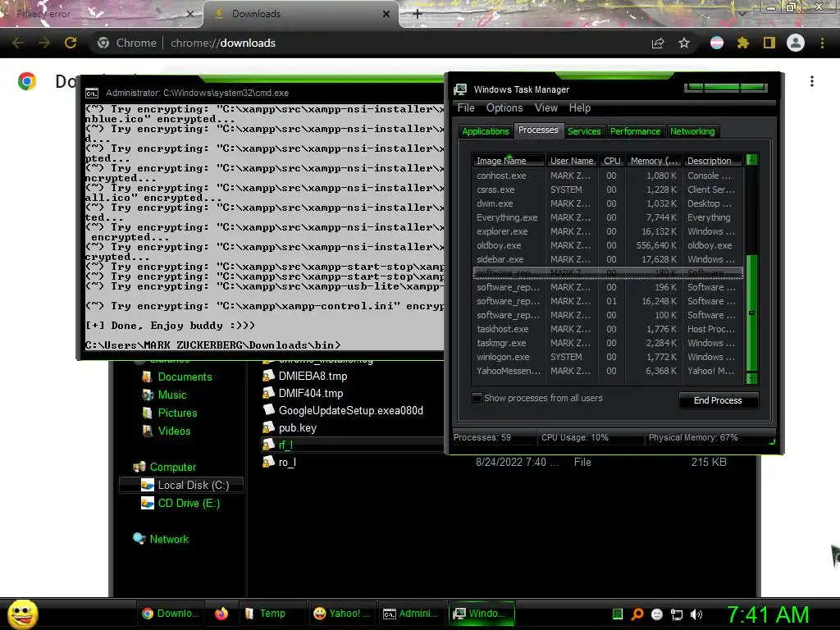Share the page via Chrome toolbar icon
840x630 pixels.
tap(658, 43)
